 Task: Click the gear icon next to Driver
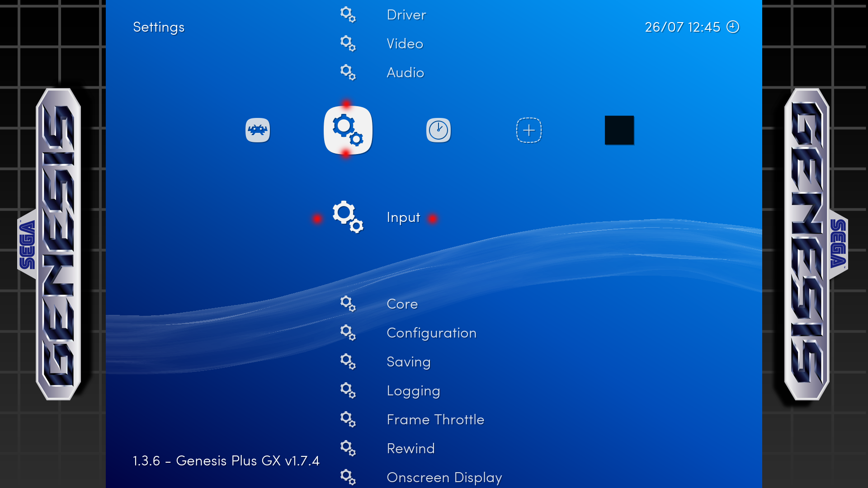(x=348, y=14)
